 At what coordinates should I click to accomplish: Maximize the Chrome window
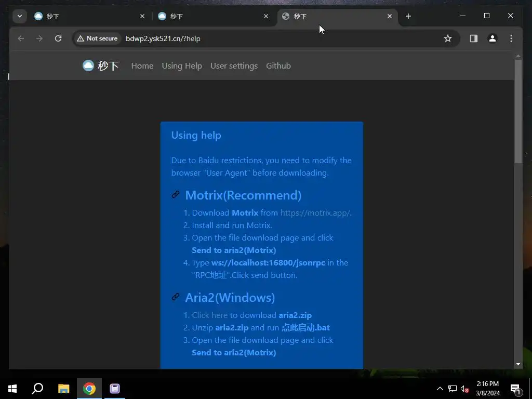[x=486, y=16]
